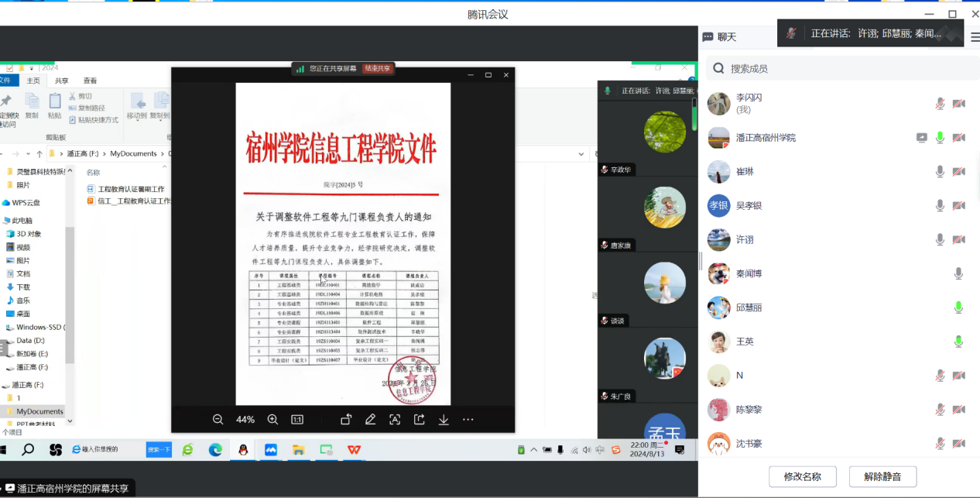Zoom out the image in the viewer
The image size is (980, 498).
pyautogui.click(x=218, y=419)
